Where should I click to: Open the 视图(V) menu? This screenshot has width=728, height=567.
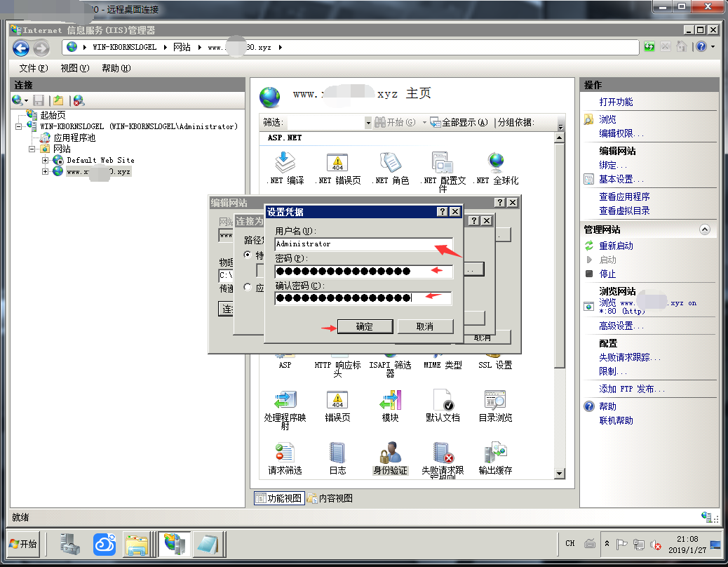click(74, 68)
